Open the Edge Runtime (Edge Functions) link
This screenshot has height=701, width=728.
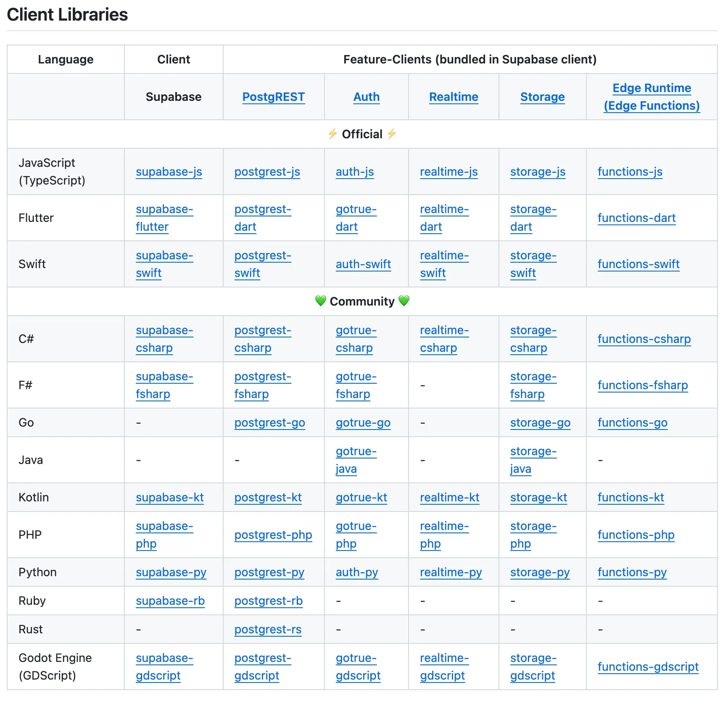pyautogui.click(x=651, y=97)
